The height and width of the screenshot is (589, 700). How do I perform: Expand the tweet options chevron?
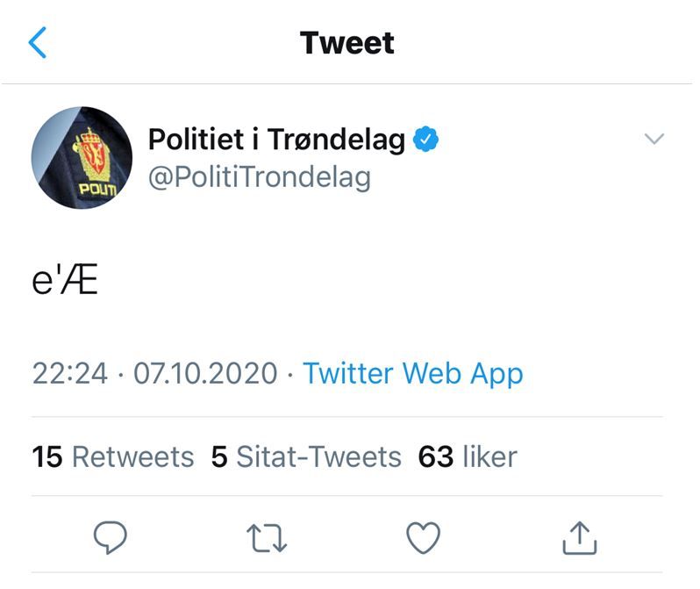654,139
